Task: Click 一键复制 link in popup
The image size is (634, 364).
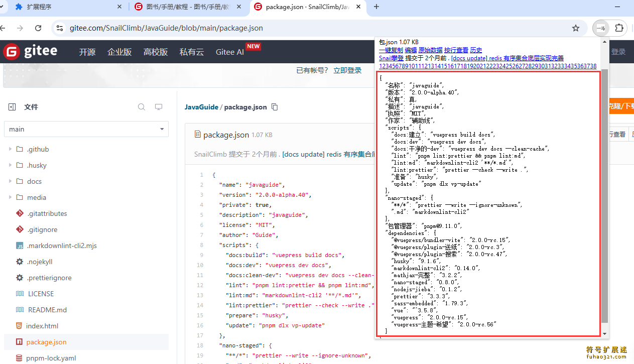Action: pyautogui.click(x=391, y=50)
